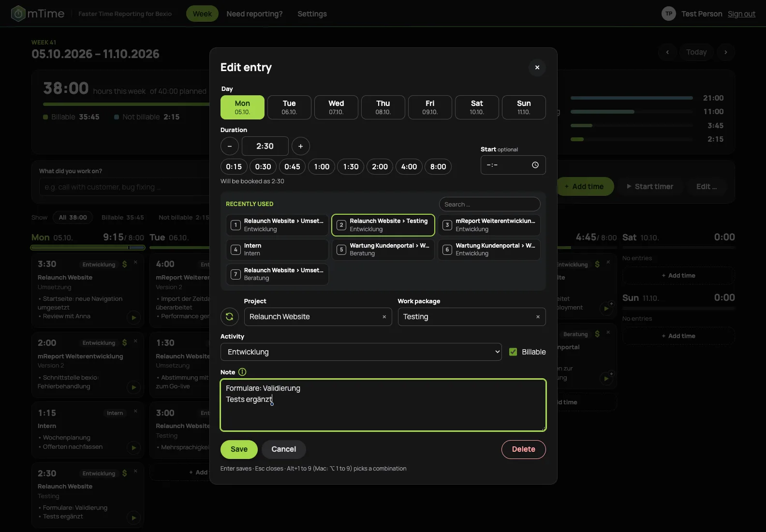The width and height of the screenshot is (766, 532).
Task: Pick recent combination Intern › Intern
Action: [x=277, y=250]
